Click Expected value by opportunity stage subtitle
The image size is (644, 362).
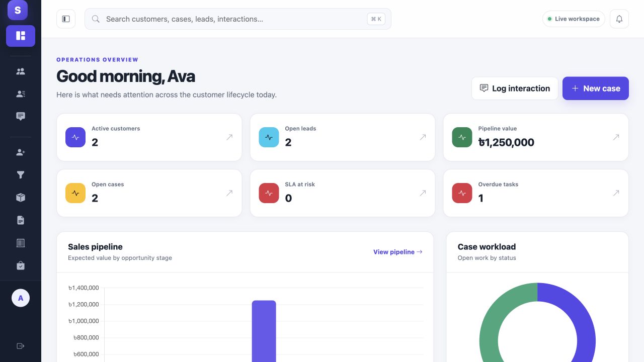click(120, 258)
